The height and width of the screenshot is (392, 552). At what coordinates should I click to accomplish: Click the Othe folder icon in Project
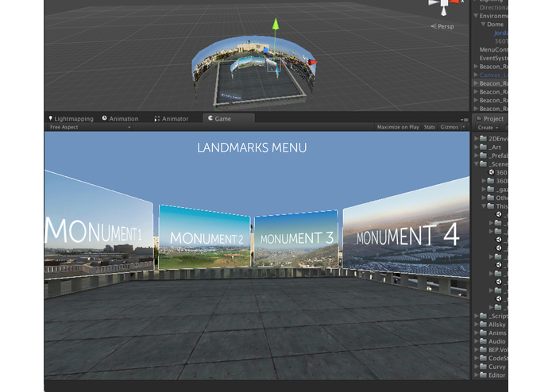pos(491,198)
